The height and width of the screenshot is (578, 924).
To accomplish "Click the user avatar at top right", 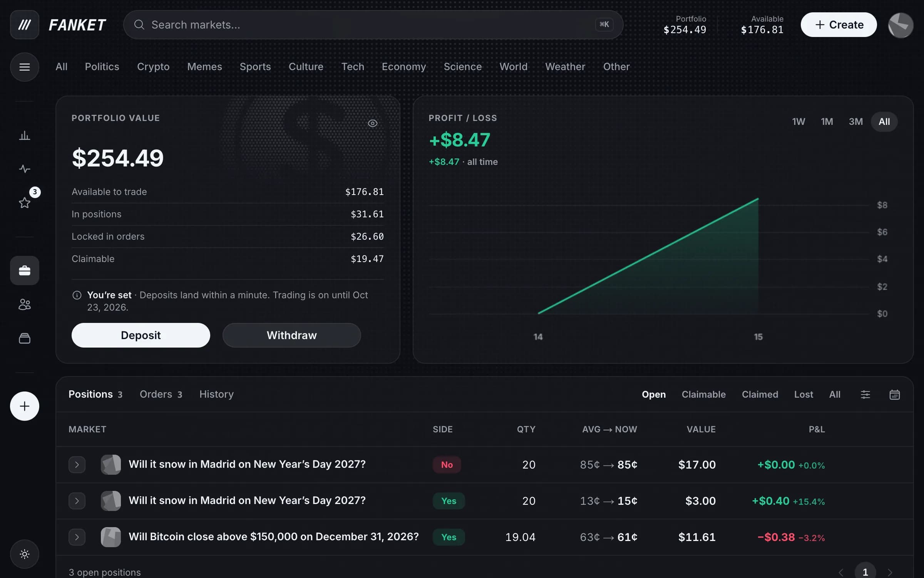I will click(901, 25).
